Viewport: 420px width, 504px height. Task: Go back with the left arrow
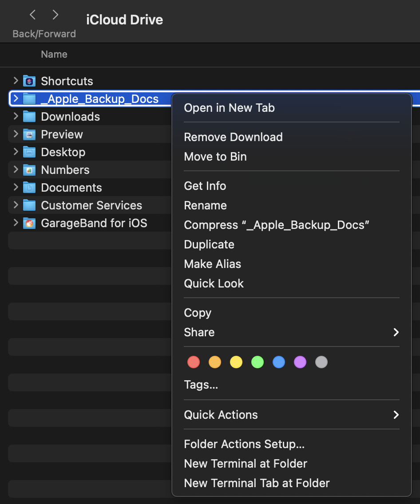(x=32, y=15)
